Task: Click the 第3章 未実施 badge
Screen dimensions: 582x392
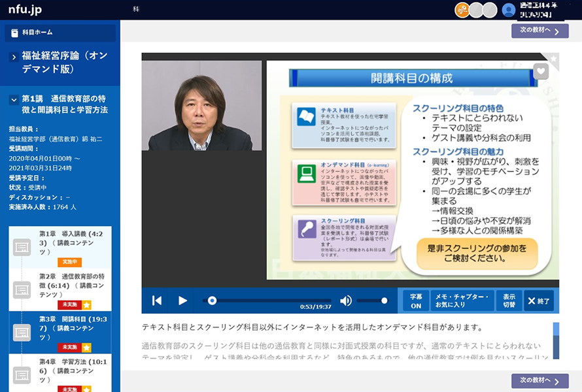Action: tap(69, 348)
